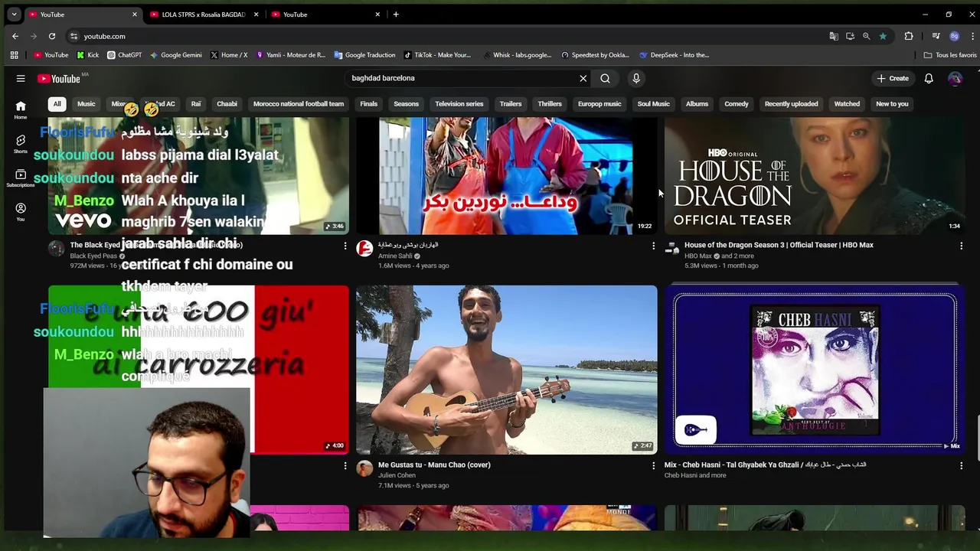980x551 pixels.
Task: Open the notifications bell
Action: (x=929, y=78)
